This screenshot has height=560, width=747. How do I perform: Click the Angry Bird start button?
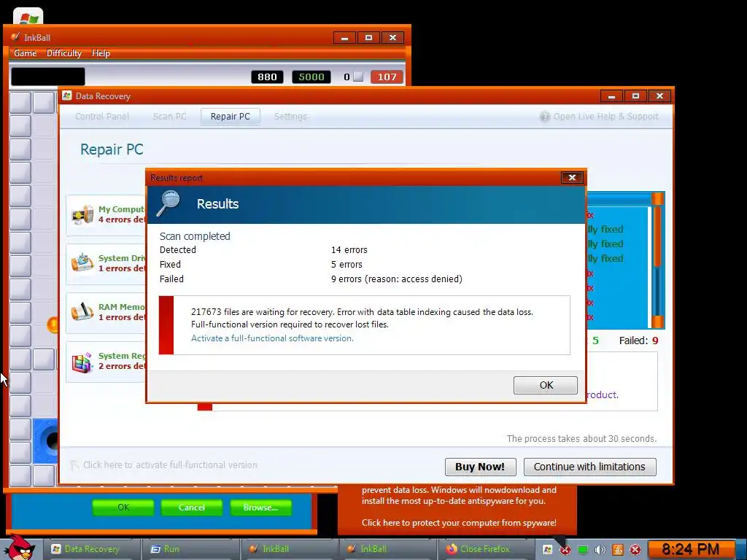(20, 548)
